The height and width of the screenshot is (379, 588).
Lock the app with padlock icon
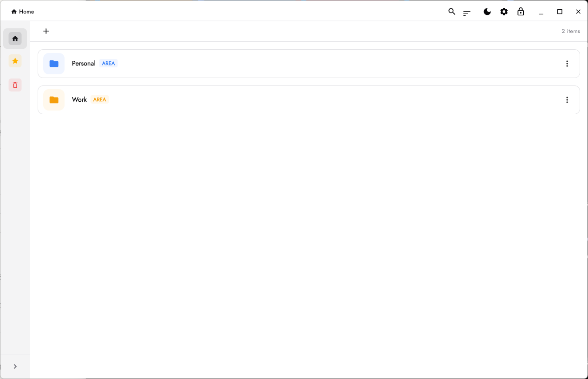coord(521,12)
